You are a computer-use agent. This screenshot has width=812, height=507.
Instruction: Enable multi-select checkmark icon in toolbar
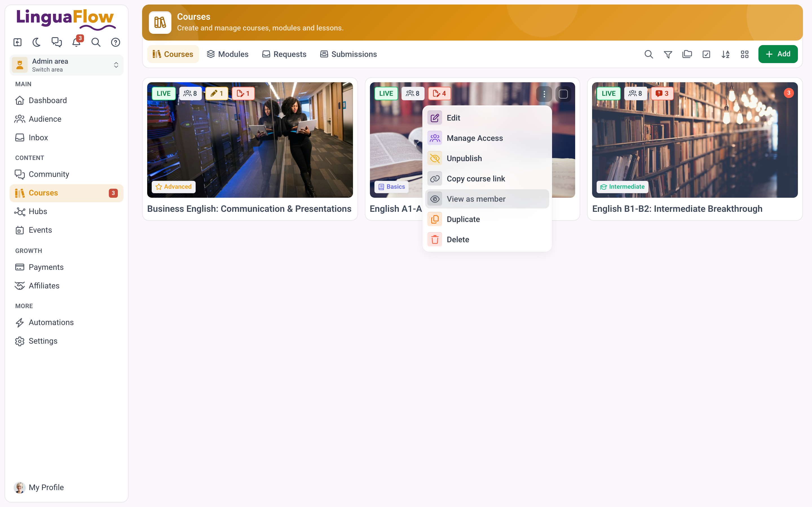pos(706,54)
